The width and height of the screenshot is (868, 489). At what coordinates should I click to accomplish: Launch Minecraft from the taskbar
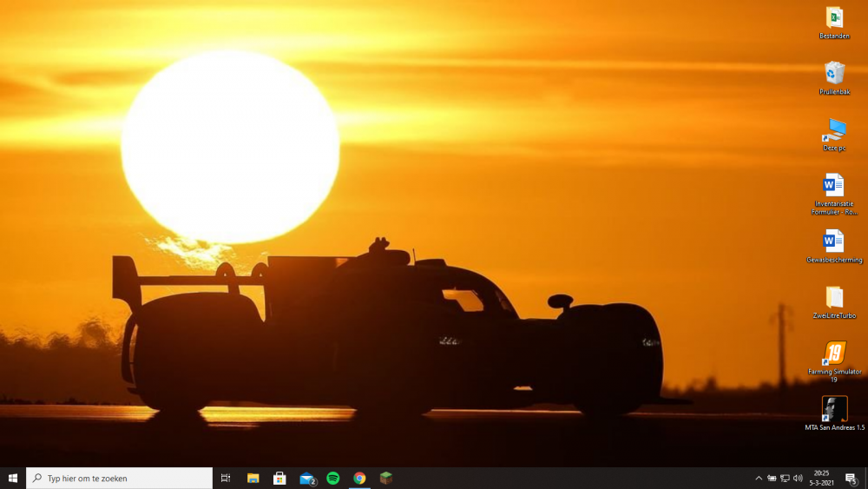coord(386,479)
